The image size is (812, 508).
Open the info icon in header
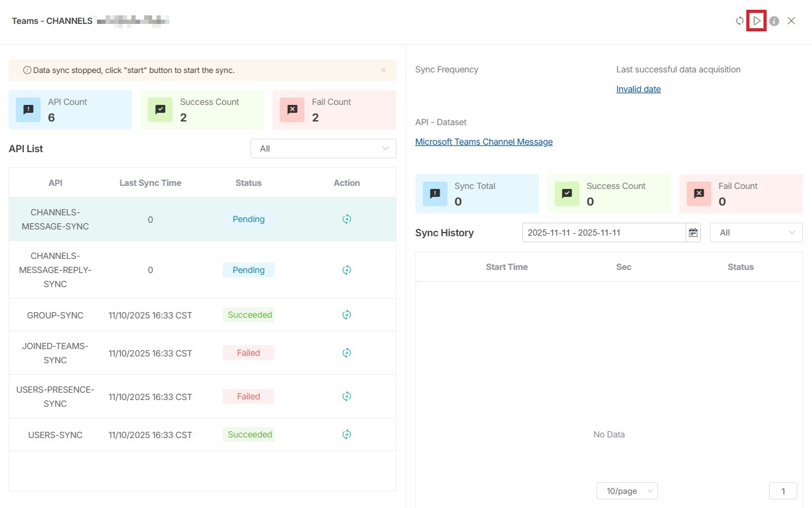pos(775,21)
